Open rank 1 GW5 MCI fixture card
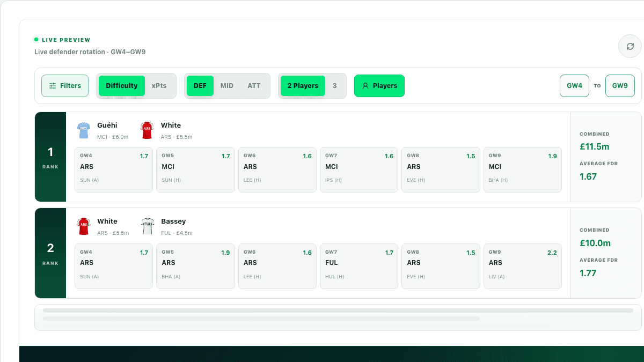This screenshot has width=644, height=362. tap(195, 170)
